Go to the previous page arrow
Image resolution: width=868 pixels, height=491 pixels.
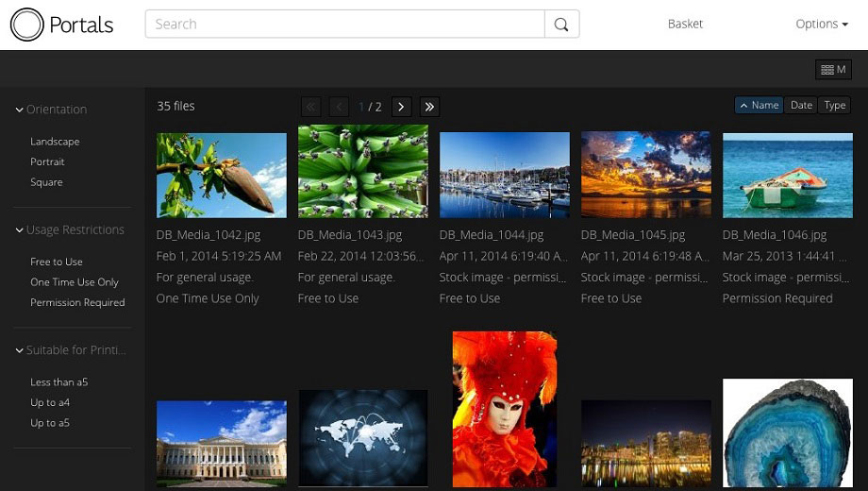340,107
